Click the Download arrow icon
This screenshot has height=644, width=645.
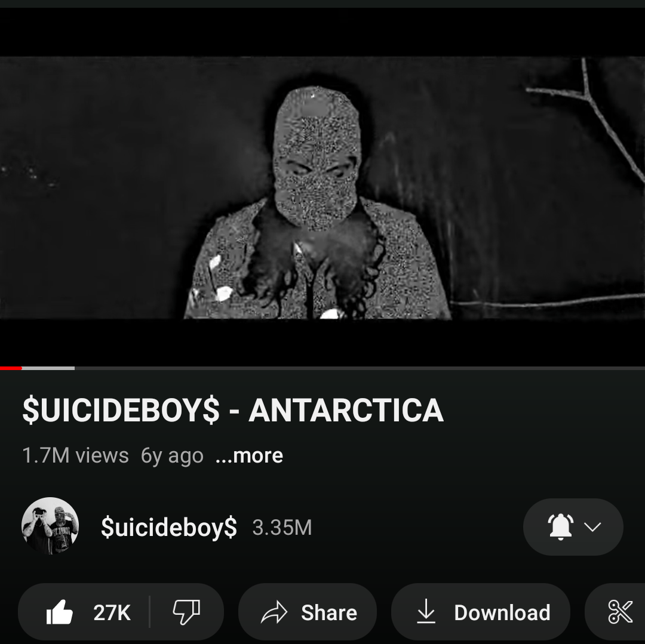point(426,611)
